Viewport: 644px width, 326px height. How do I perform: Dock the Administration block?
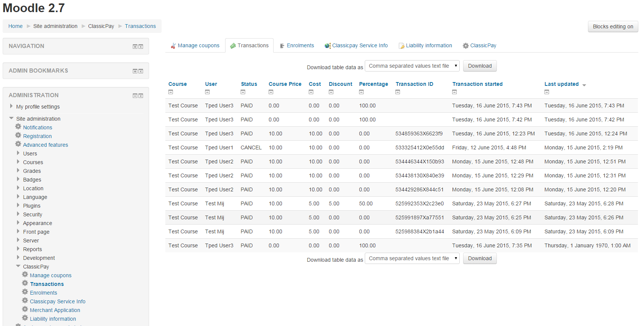pyautogui.click(x=141, y=96)
